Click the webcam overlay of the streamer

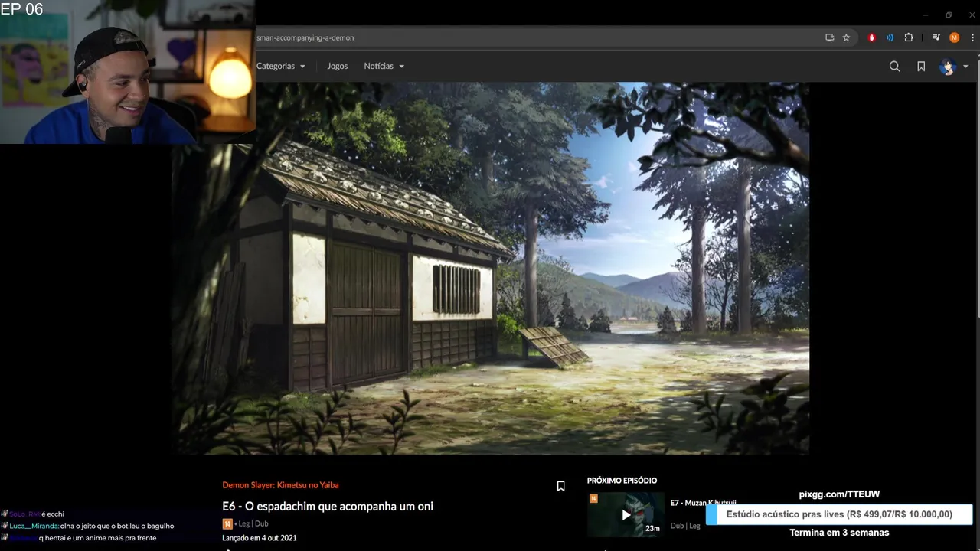click(127, 72)
